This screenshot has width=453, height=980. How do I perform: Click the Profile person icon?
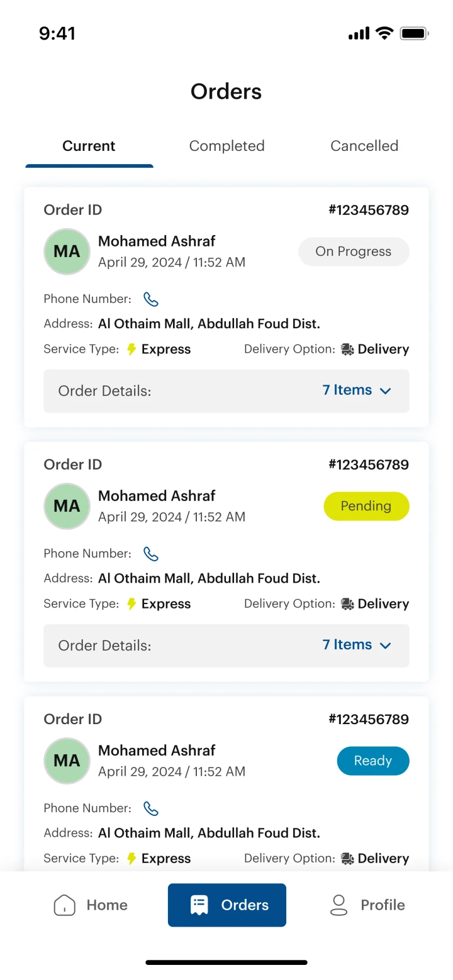point(338,905)
